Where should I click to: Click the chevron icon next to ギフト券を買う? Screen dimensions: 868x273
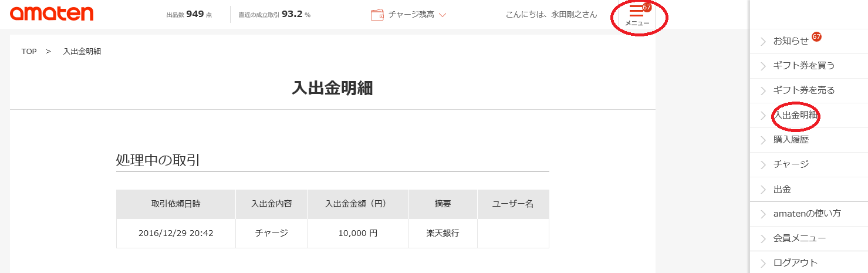[x=764, y=66]
